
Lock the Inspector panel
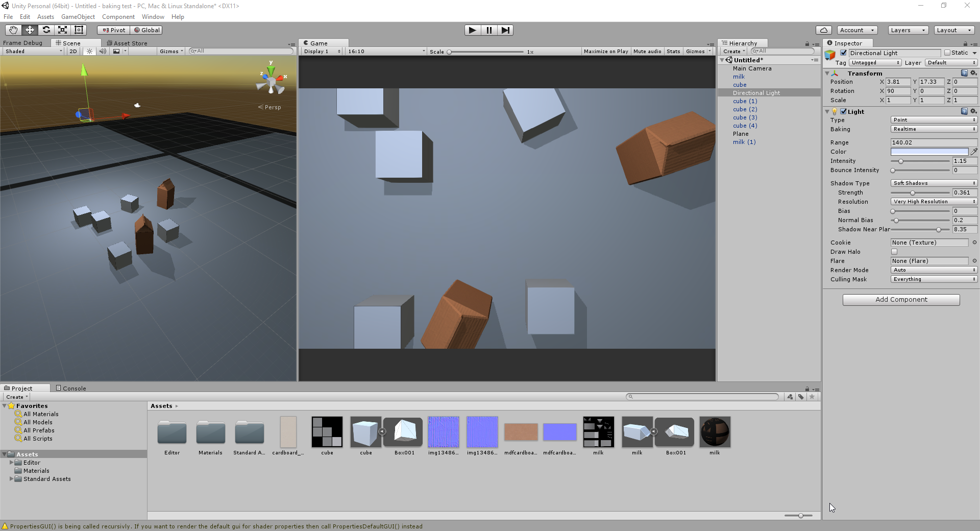click(965, 43)
